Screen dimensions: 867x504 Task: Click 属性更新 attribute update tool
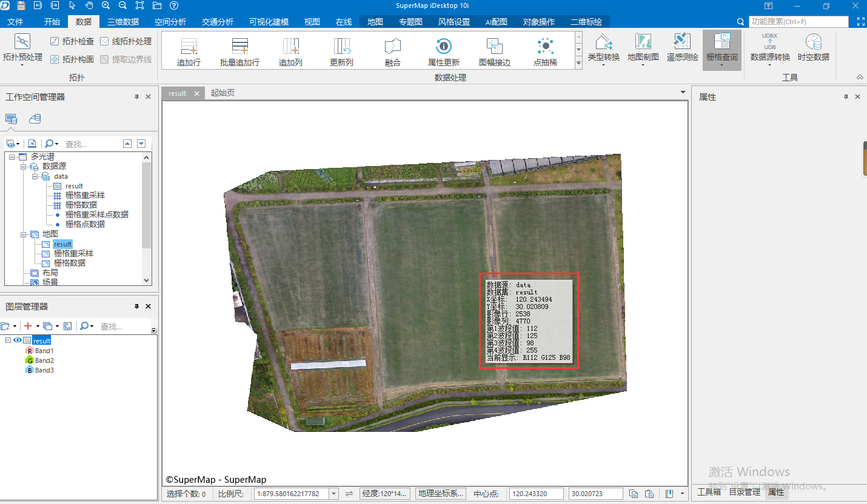coord(444,51)
